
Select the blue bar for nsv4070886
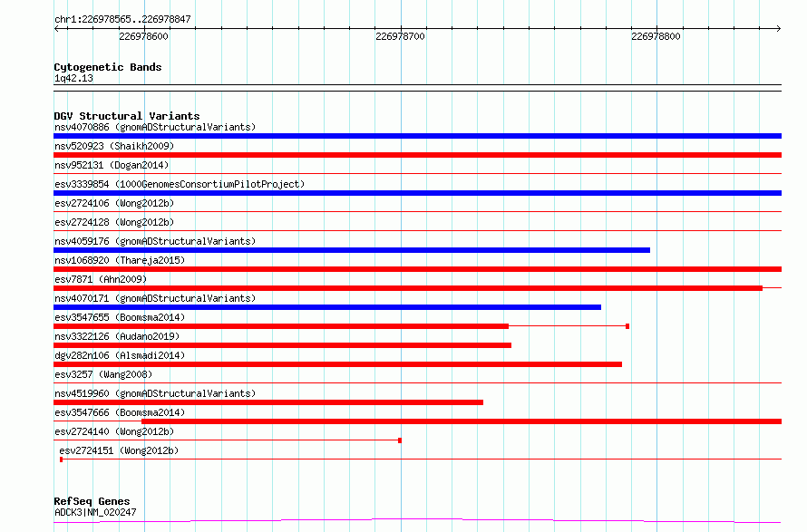(417, 136)
